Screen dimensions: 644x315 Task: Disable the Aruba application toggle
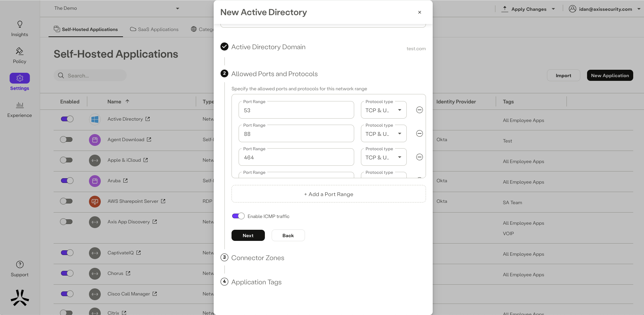click(x=67, y=181)
